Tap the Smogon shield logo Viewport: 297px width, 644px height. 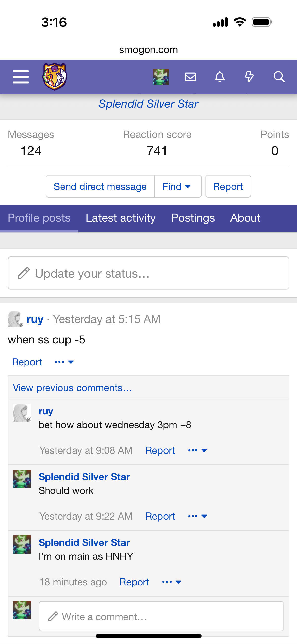[x=55, y=77]
